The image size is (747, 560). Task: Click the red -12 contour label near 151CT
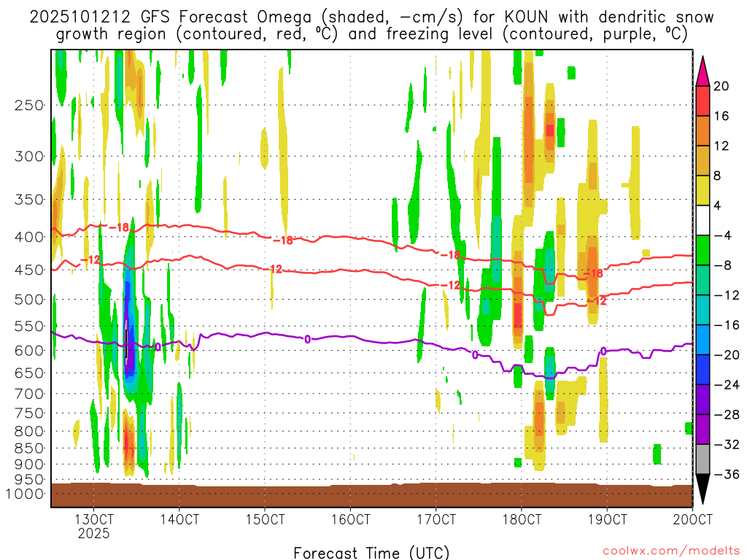pos(273,269)
